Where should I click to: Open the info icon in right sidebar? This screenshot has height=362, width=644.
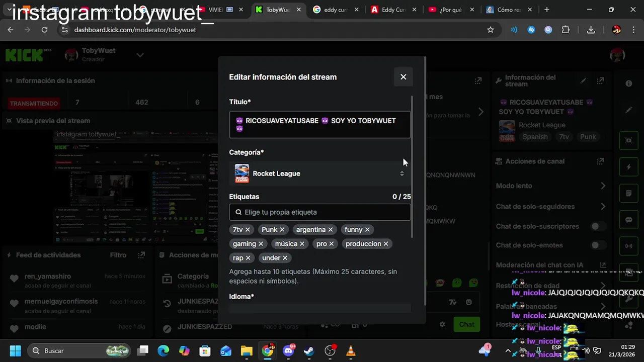point(629,83)
